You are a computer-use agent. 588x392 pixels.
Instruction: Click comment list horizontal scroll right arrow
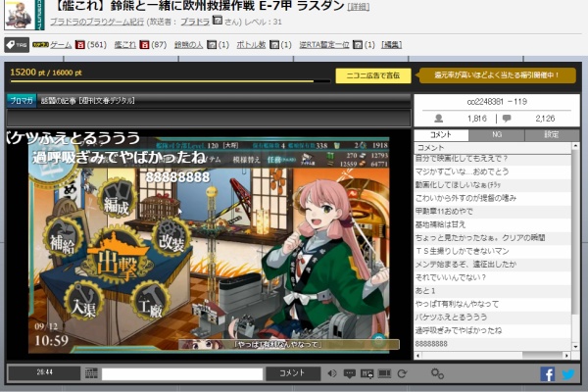[567, 355]
